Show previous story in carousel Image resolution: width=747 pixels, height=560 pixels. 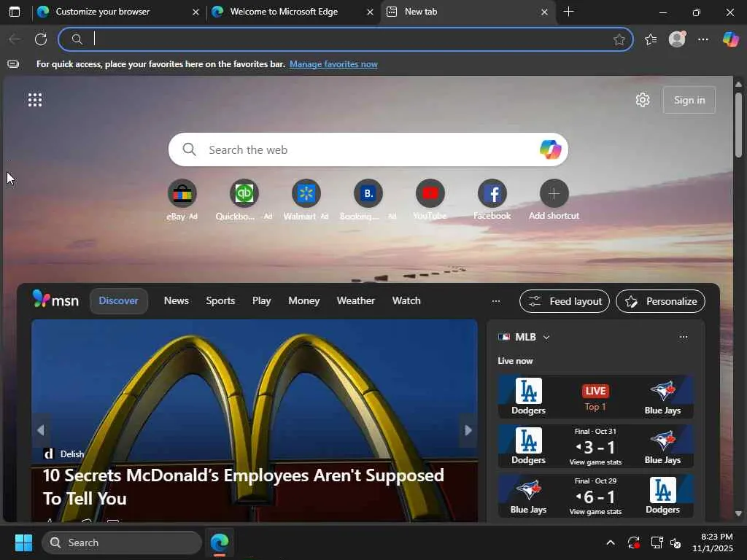(41, 430)
